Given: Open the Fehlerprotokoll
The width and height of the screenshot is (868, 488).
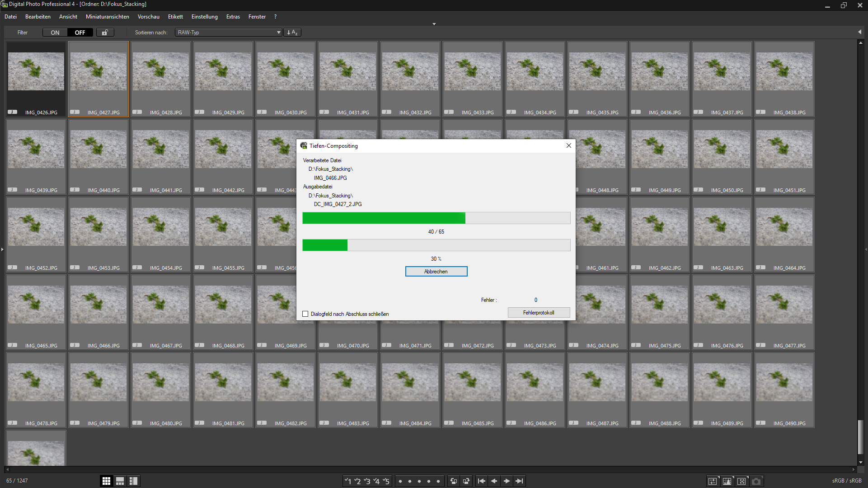Looking at the screenshot, I should [x=539, y=313].
